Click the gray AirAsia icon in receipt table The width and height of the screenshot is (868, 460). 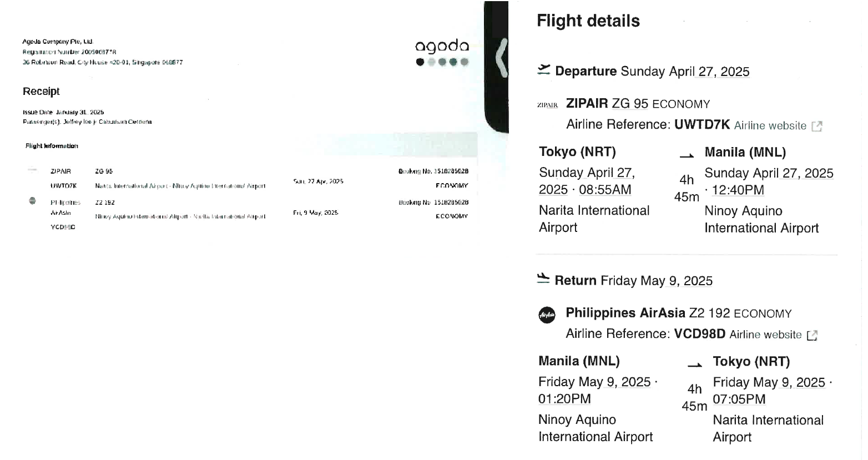32,200
